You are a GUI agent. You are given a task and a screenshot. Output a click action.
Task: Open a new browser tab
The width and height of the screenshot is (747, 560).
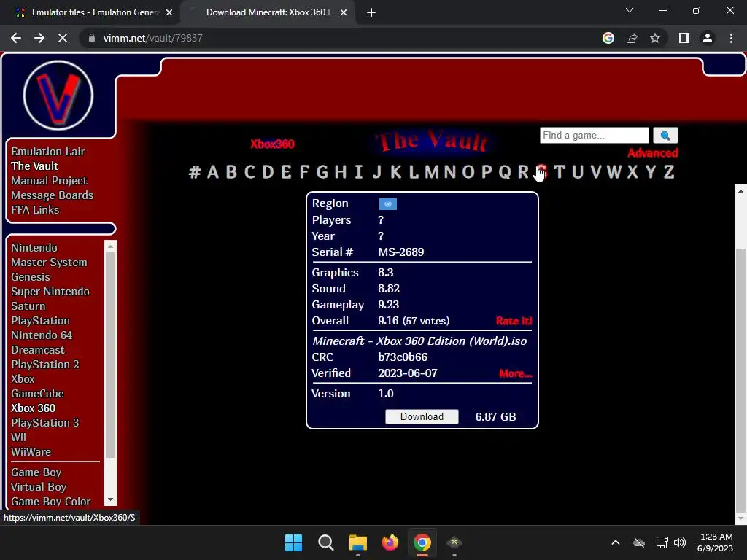pos(371,12)
